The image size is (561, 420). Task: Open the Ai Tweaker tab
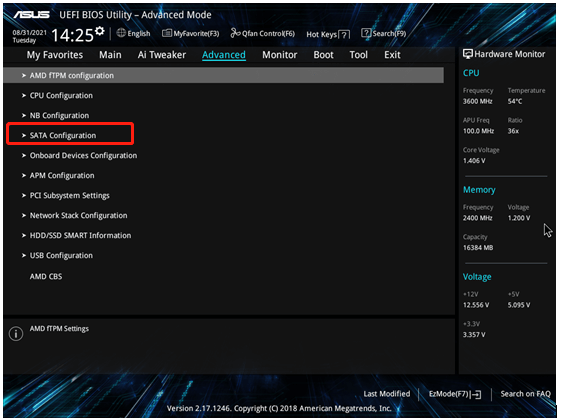[x=162, y=55]
